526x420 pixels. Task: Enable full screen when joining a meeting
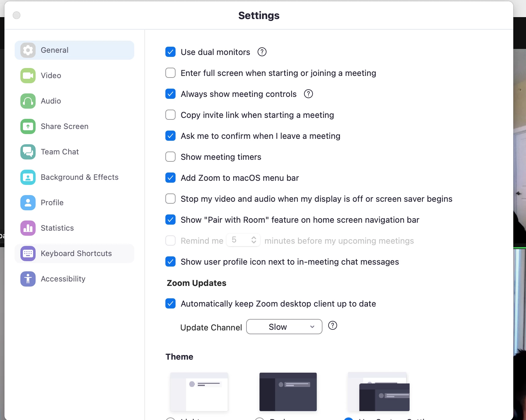click(170, 73)
